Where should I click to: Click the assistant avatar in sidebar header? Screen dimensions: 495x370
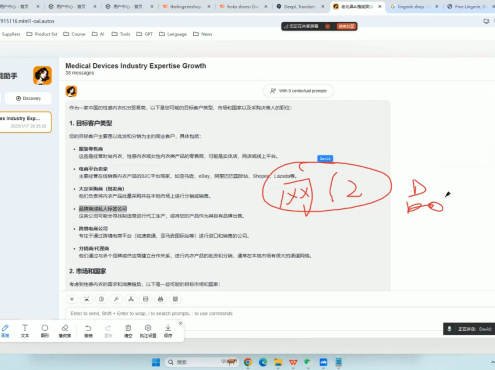(x=42, y=75)
